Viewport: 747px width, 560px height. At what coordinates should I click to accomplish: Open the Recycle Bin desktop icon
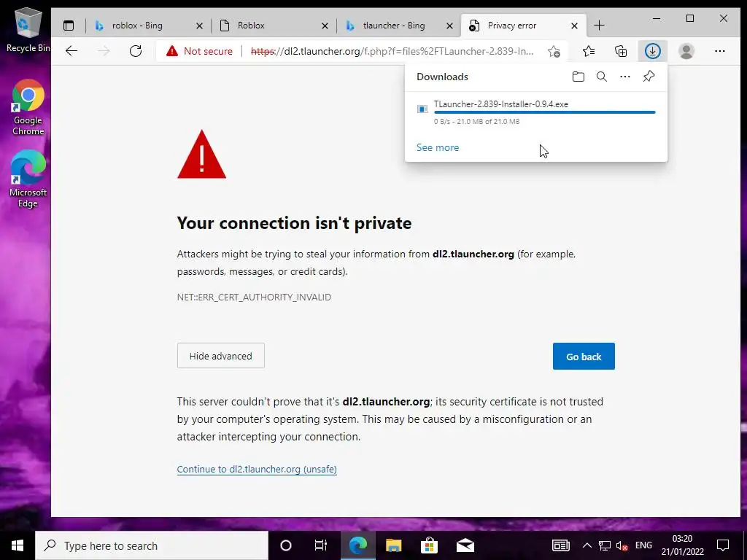coord(28,30)
